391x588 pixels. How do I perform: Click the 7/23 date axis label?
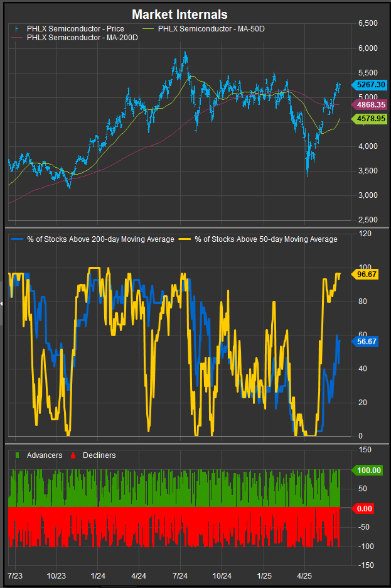(x=15, y=575)
